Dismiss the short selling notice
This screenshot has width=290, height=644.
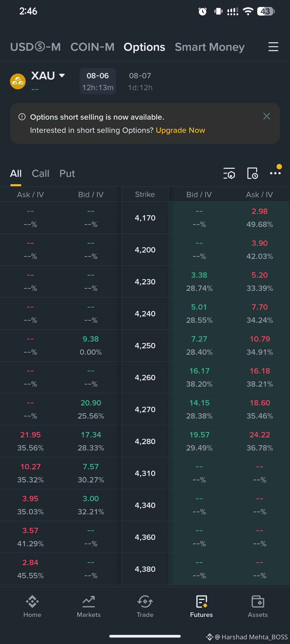[266, 116]
